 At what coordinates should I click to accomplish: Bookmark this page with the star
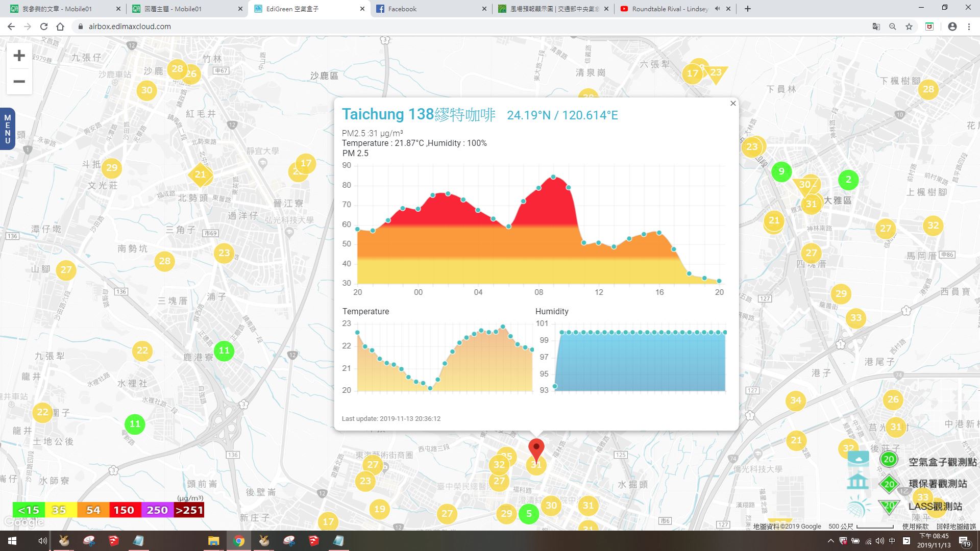point(909,27)
